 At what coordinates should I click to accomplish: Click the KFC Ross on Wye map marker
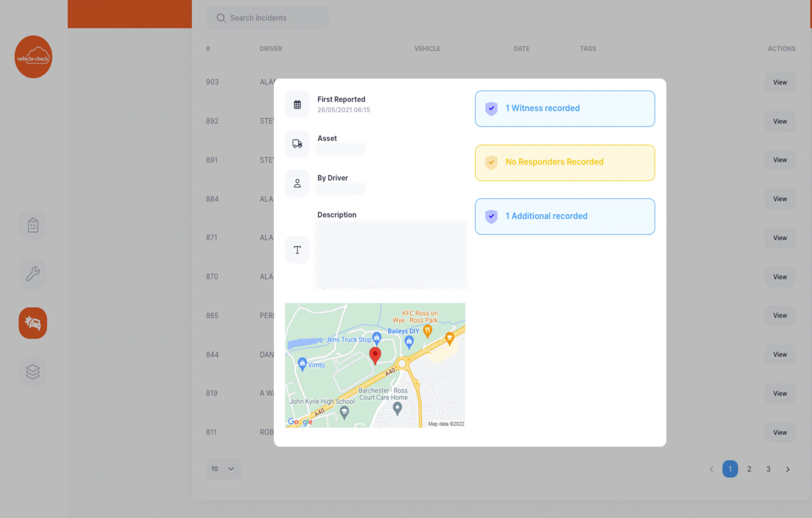tap(427, 331)
